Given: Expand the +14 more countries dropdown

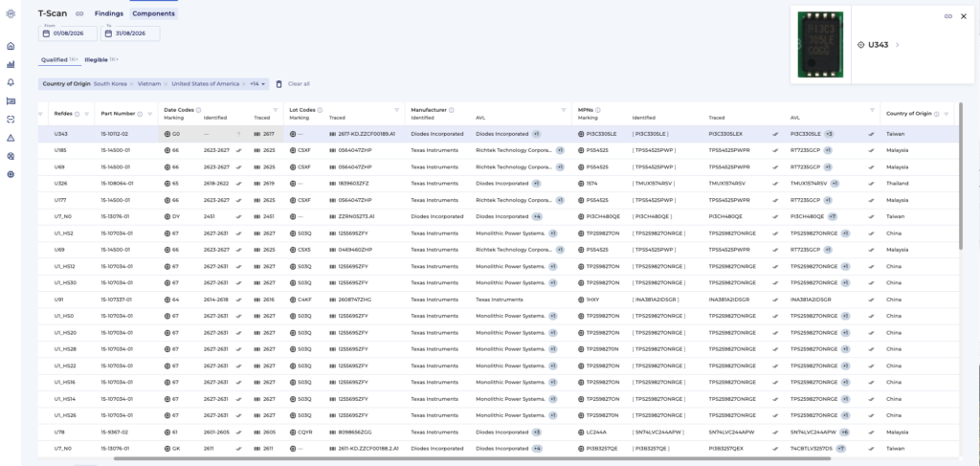Looking at the screenshot, I should (x=258, y=83).
